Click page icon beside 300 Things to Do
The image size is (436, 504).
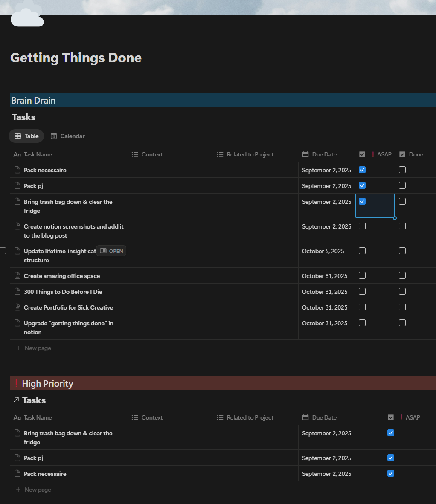[x=17, y=292]
